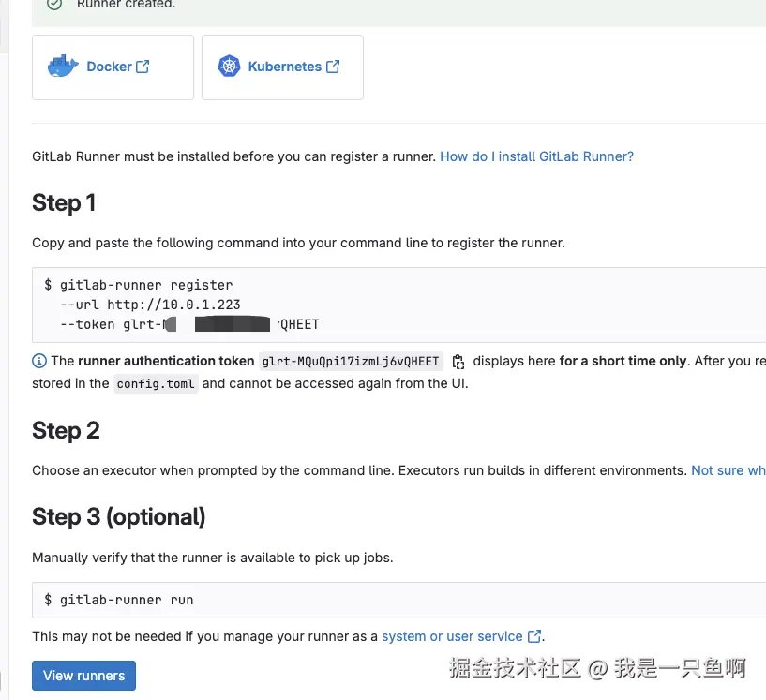
Task: Click the View runners button
Action: pos(84,676)
